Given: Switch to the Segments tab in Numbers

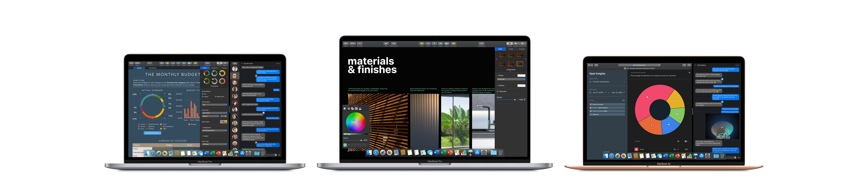Looking at the screenshot, I should pyautogui.click(x=214, y=68).
